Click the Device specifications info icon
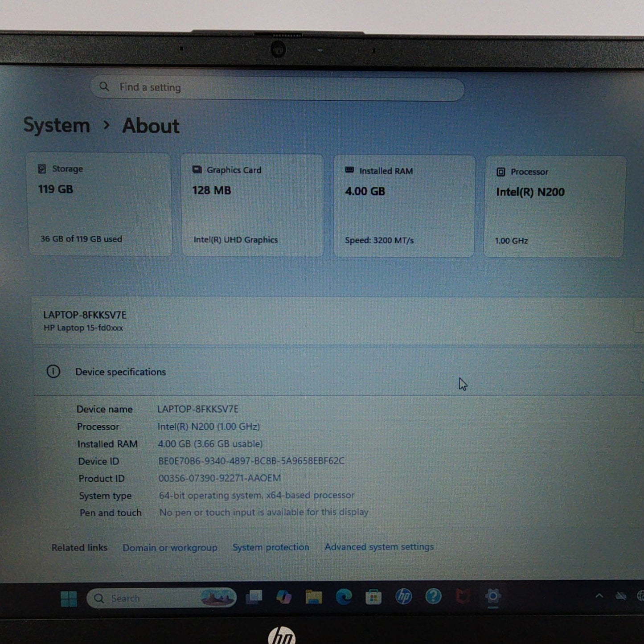The image size is (644, 644). pyautogui.click(x=53, y=371)
